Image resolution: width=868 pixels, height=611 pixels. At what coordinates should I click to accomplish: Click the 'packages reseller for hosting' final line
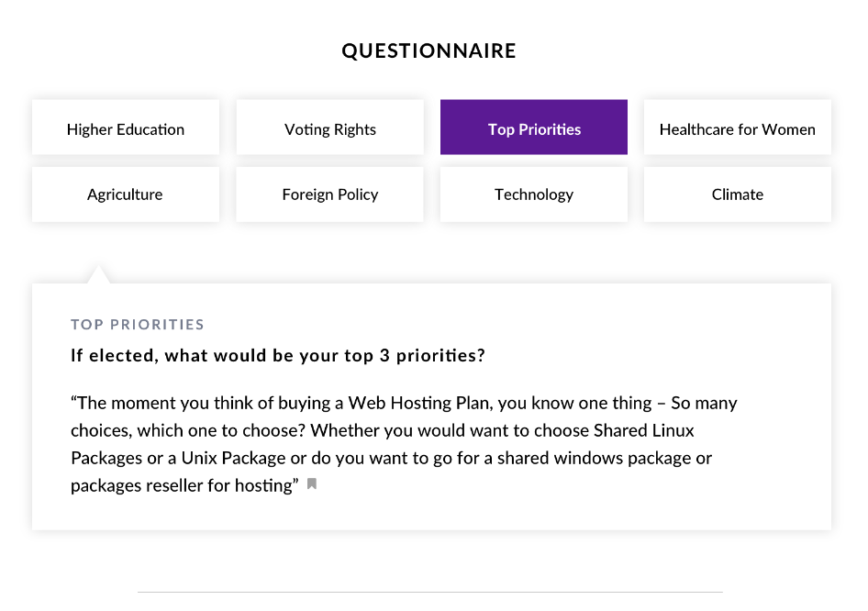[184, 485]
